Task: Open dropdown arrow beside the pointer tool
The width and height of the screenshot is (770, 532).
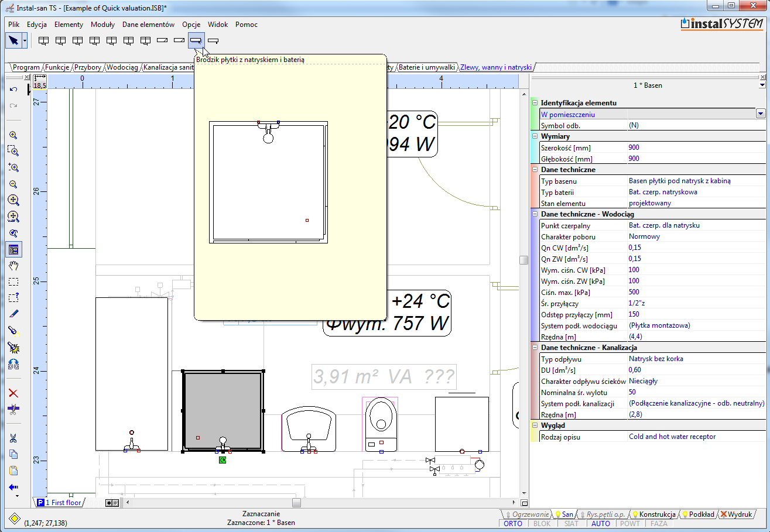Action: point(25,40)
